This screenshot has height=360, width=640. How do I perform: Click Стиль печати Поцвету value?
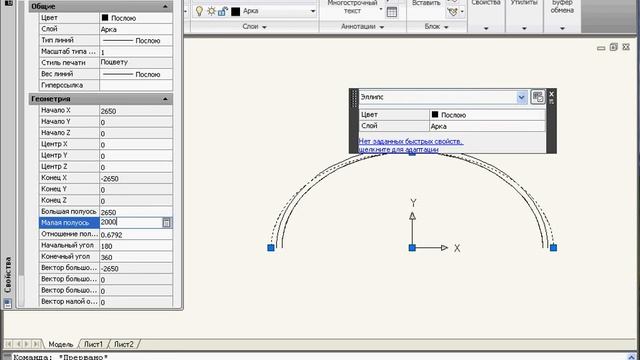coord(136,62)
